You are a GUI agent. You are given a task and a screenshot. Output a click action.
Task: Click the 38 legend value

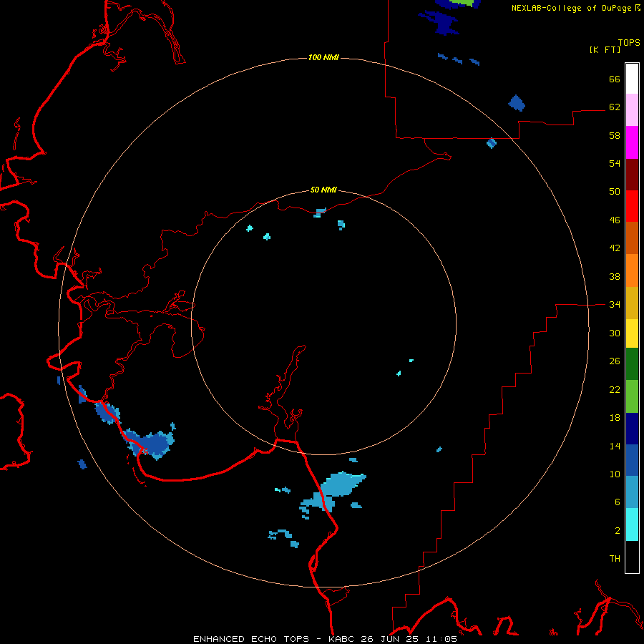click(615, 276)
